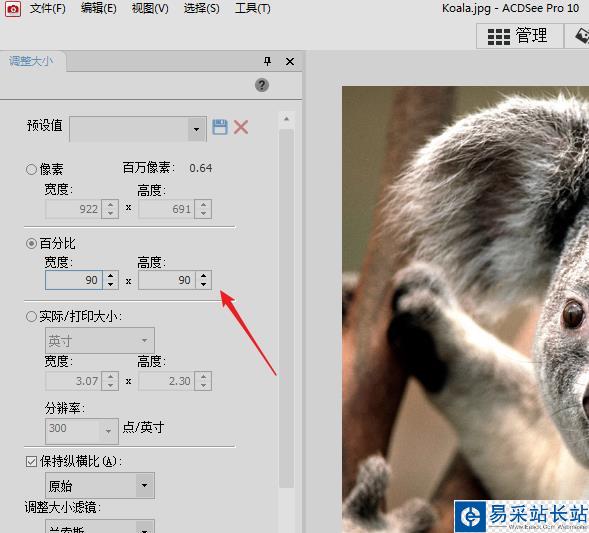The height and width of the screenshot is (533, 589).
Task: Open the 文件(F) menu
Action: (47, 8)
